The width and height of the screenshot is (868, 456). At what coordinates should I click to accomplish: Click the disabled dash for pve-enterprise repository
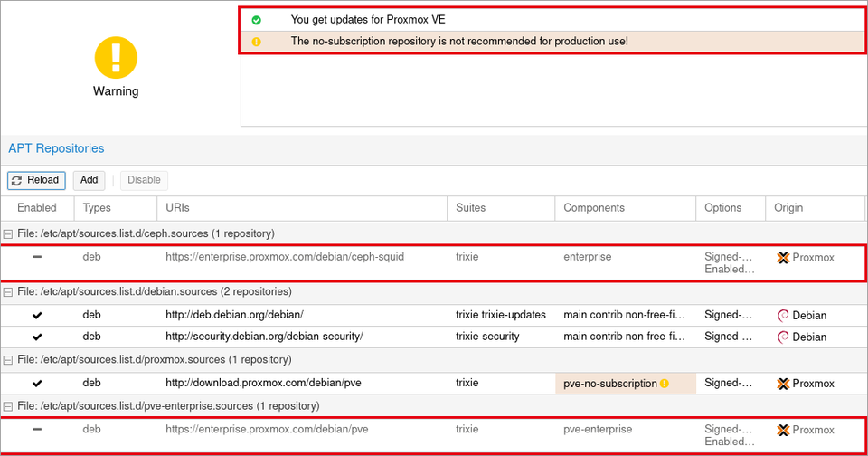37,430
